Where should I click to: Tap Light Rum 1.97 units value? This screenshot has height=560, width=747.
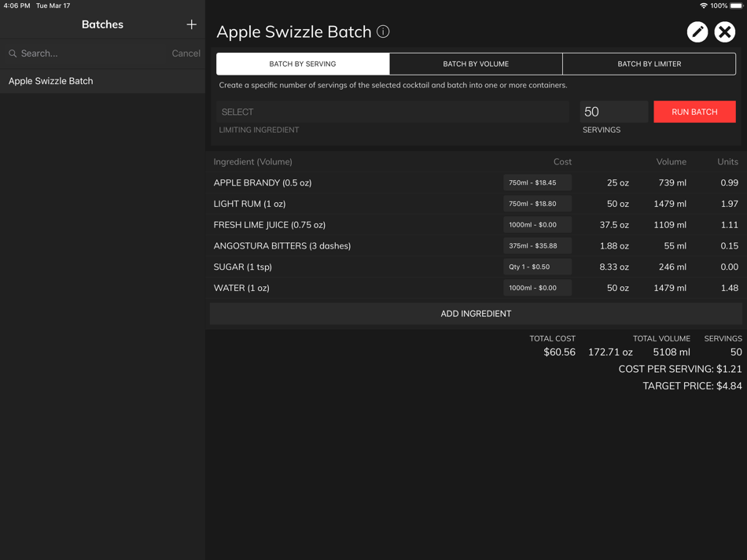click(730, 204)
